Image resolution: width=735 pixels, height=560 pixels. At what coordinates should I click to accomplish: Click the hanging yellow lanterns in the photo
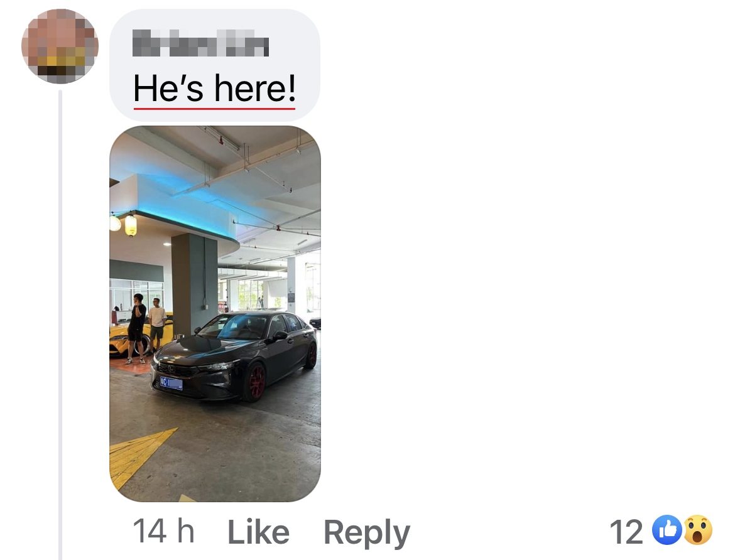click(x=124, y=224)
